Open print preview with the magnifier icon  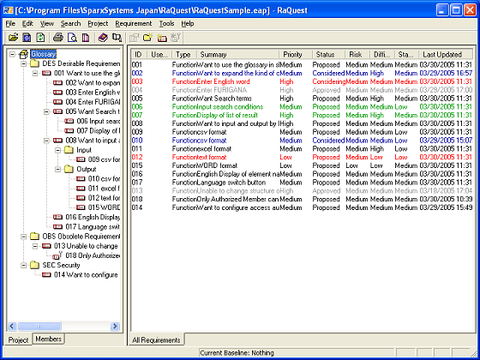click(72, 37)
